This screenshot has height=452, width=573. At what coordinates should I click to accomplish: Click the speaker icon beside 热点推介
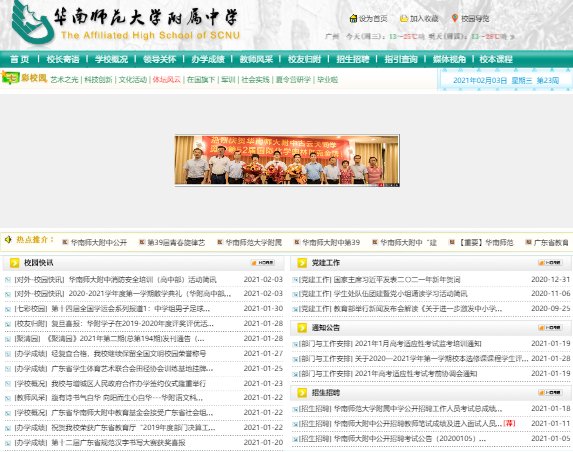tap(8, 240)
